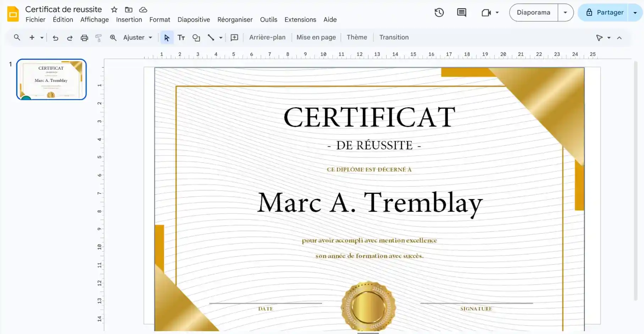Screen dimensions: 644x334
Task: Start the Diaporama slideshow
Action: click(x=534, y=13)
